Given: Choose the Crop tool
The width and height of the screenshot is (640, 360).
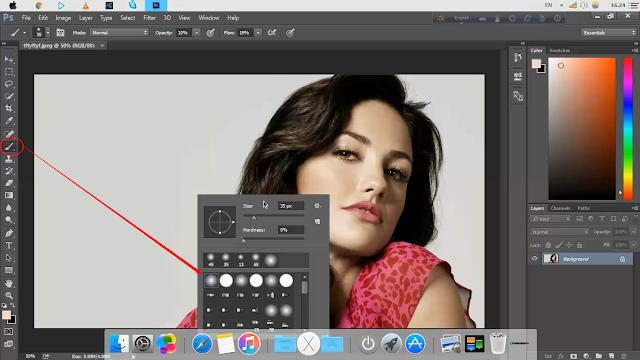Looking at the screenshot, I should coord(9,109).
